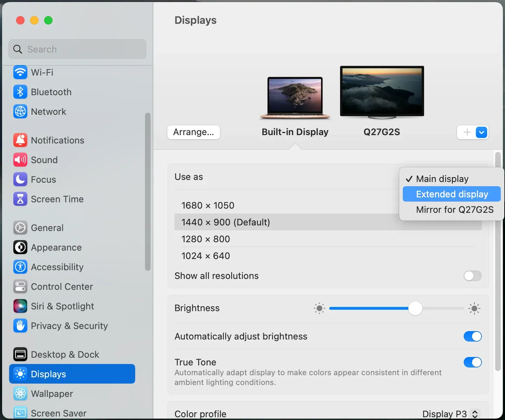Click Siri & Spotlight icon
505x420 pixels.
coord(20,306)
